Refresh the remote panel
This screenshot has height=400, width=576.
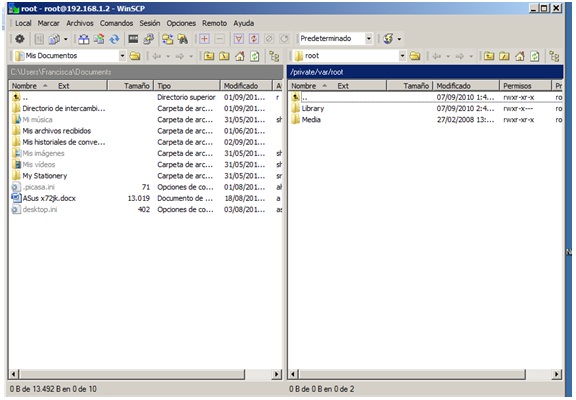coord(535,56)
